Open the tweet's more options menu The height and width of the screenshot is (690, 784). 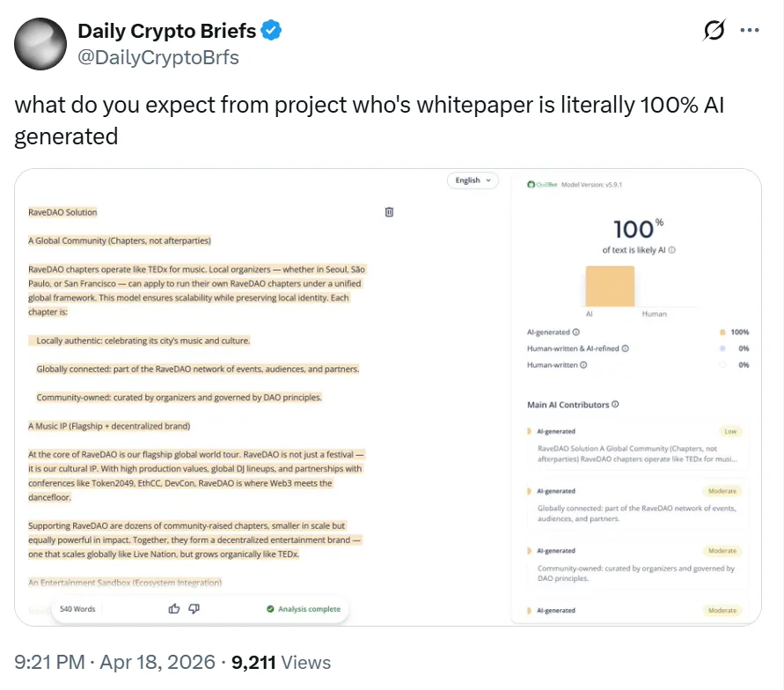point(750,29)
